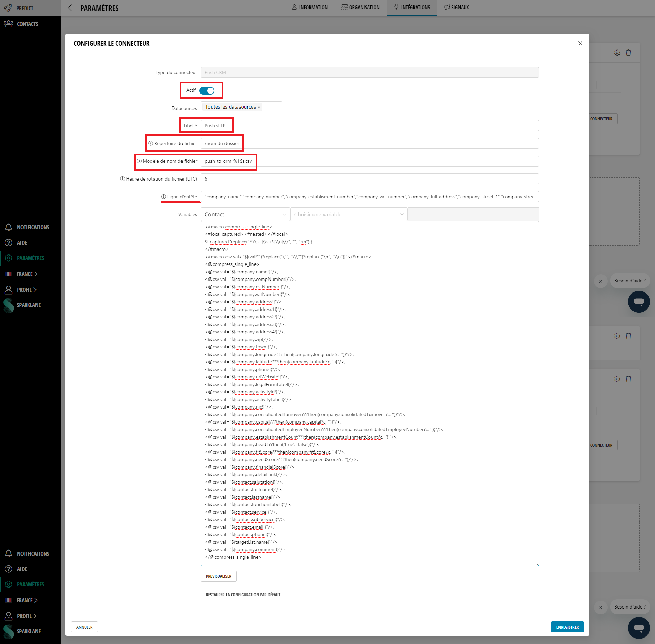Open the Predict rocket icon in sidebar
This screenshot has width=655, height=644.
[x=8, y=8]
